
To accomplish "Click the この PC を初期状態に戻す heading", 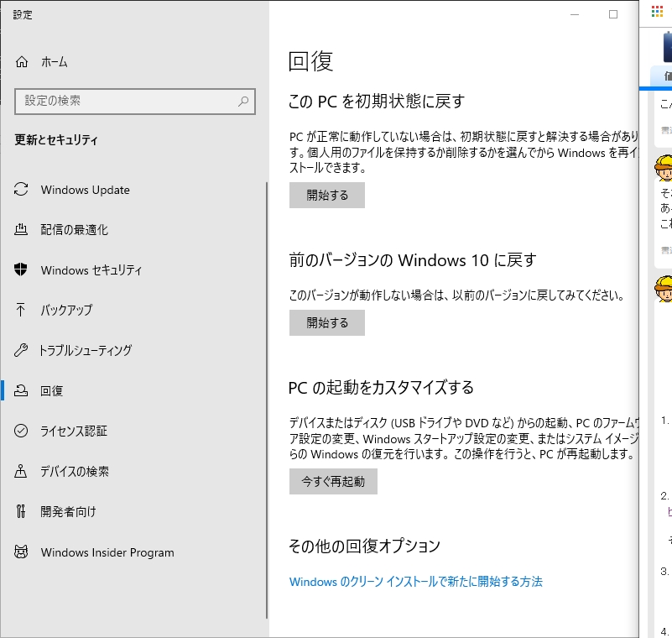I will point(377,102).
